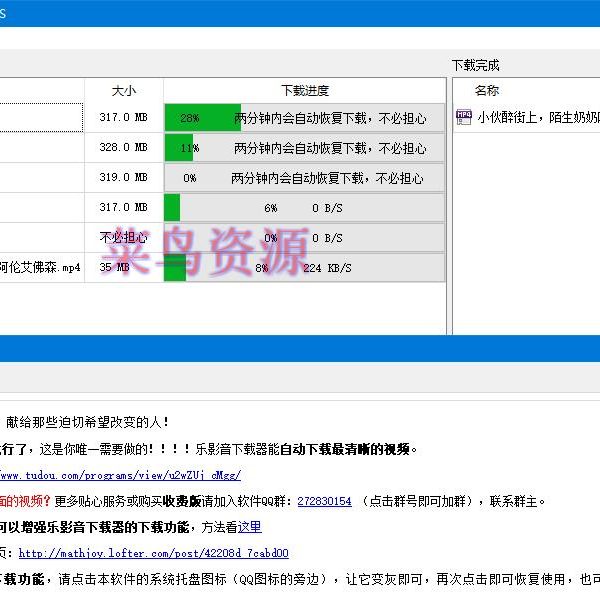Click the 下载进度 column header
The image size is (600, 598).
[304, 91]
